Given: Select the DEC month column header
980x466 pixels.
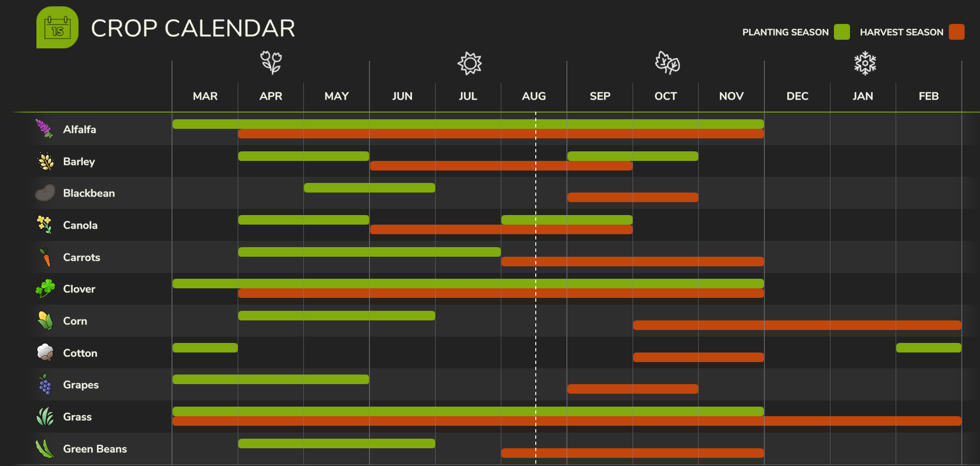Looking at the screenshot, I should pos(797,96).
